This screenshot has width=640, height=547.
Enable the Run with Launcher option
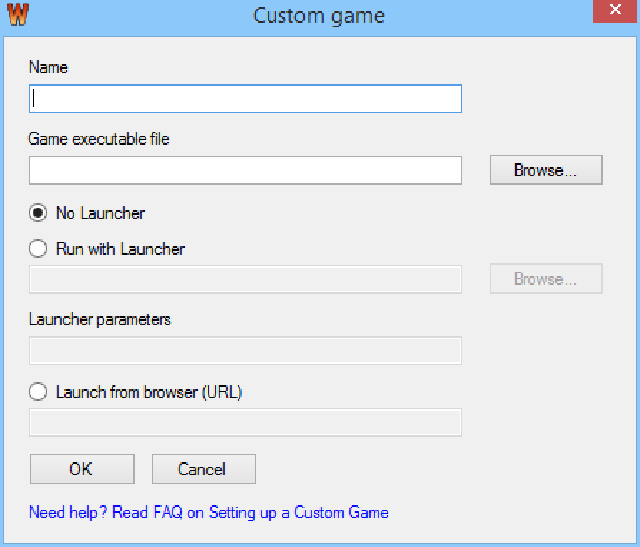click(39, 249)
